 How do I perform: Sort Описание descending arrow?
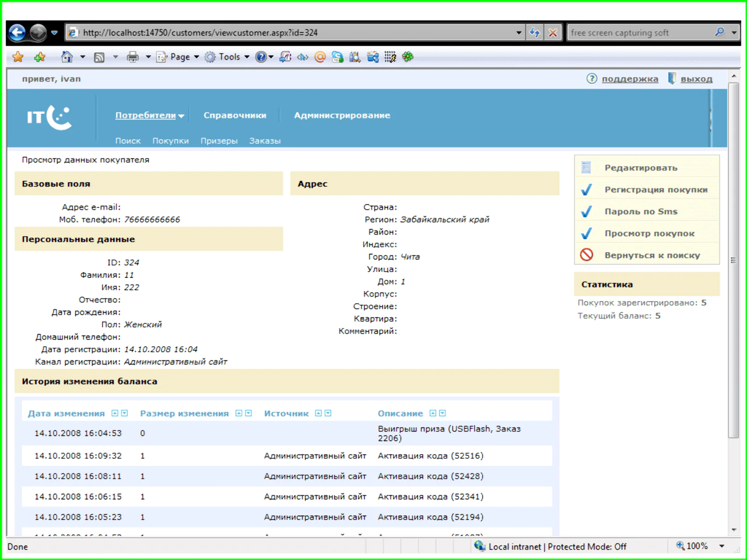point(443,413)
